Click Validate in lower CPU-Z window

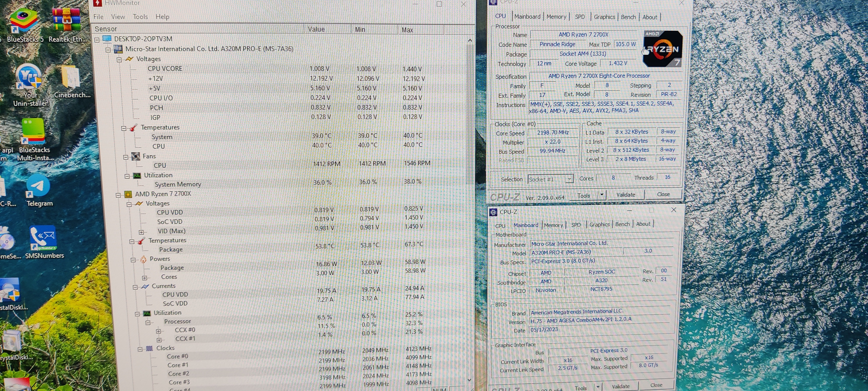(620, 386)
